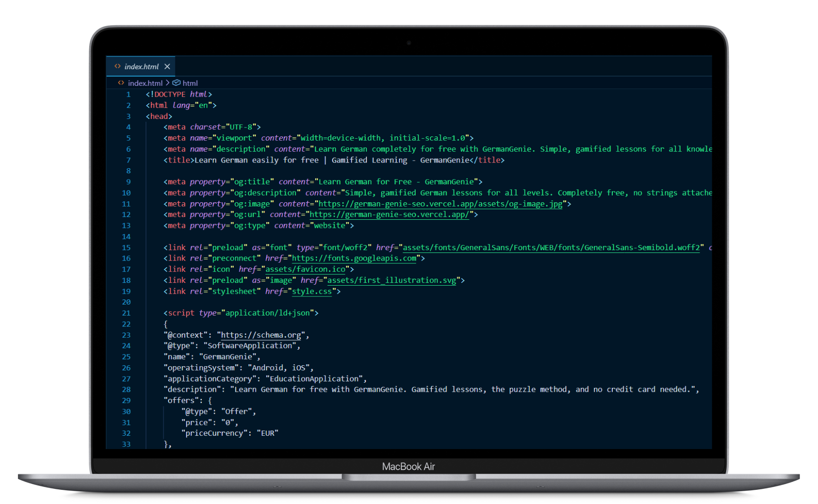Click line number 1 in gutter
Image resolution: width=818 pixels, height=504 pixels.
128,94
